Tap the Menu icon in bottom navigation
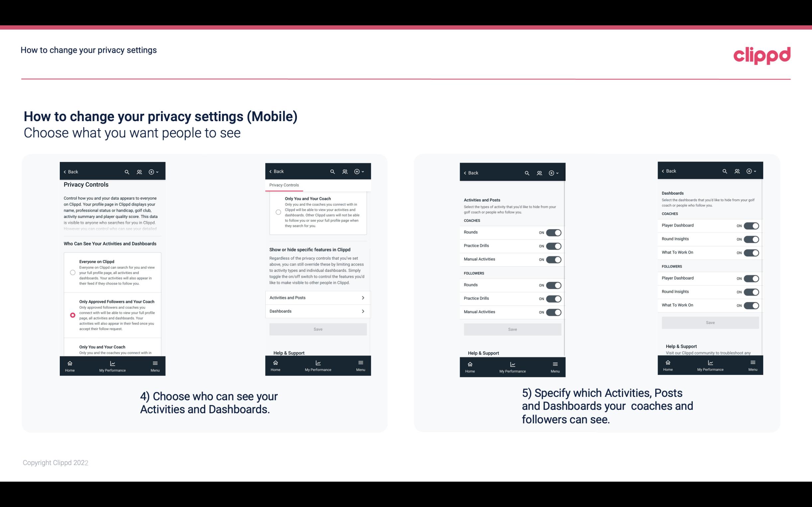812x507 pixels. [x=155, y=363]
